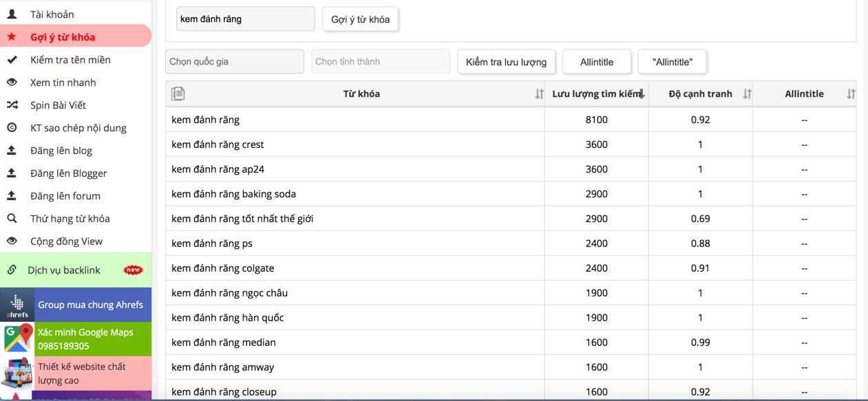Screen dimensions: 868x401
Task: Sort by Lưu lượng tìm kiếm arrow
Action: [642, 94]
